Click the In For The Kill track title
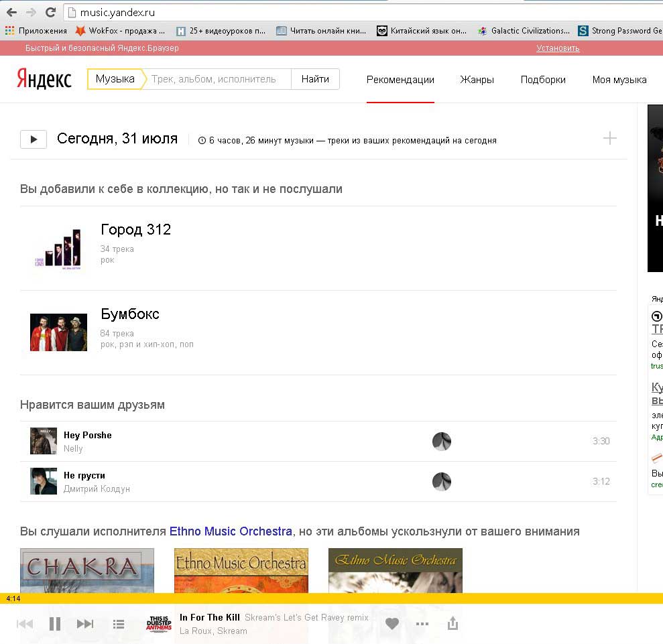The height and width of the screenshot is (644, 663). click(x=209, y=617)
